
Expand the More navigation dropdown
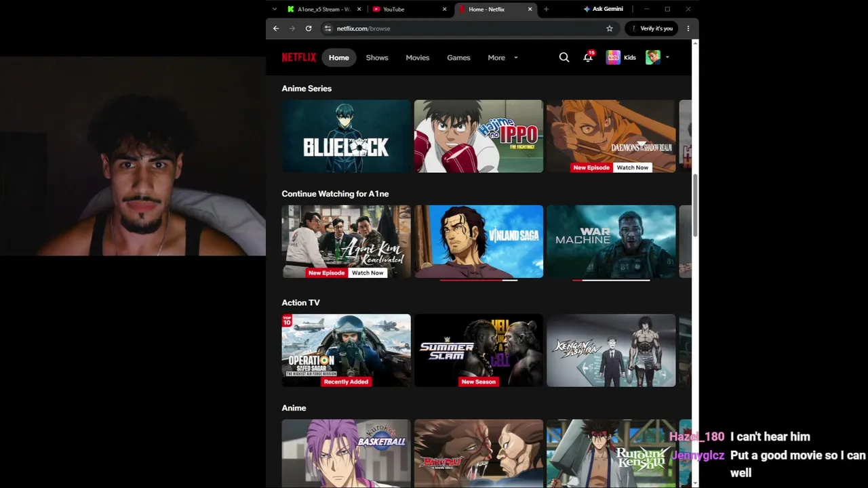pos(502,58)
